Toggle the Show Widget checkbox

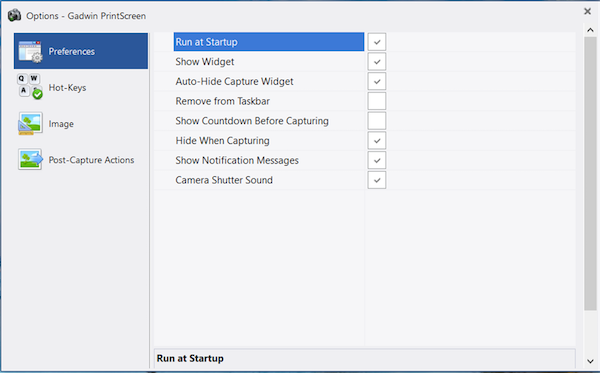pyautogui.click(x=377, y=62)
